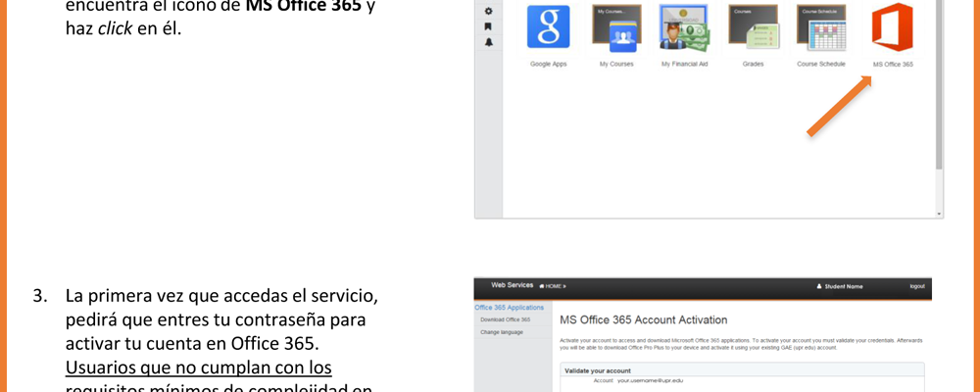Open Change language sidebar item
Image resolution: width=980 pixels, height=392 pixels.
coord(501,332)
